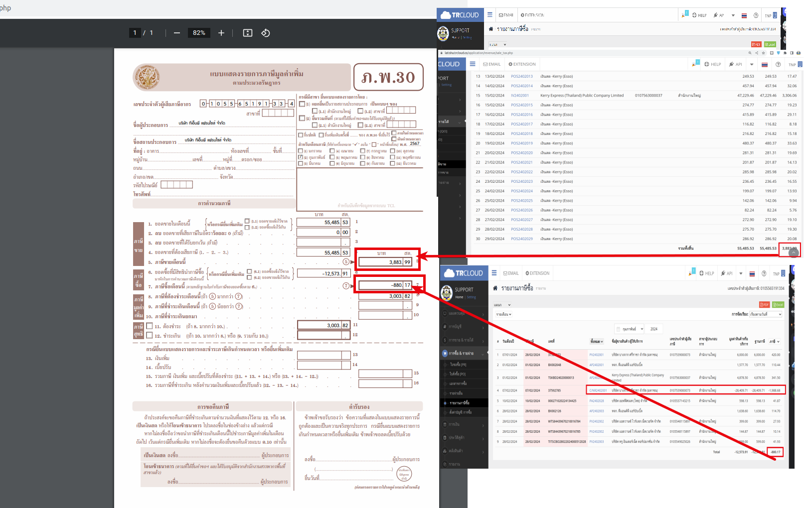Click the fit-to-page icon in PDF toolbar
Screen dimensions: 812x508
(248, 33)
